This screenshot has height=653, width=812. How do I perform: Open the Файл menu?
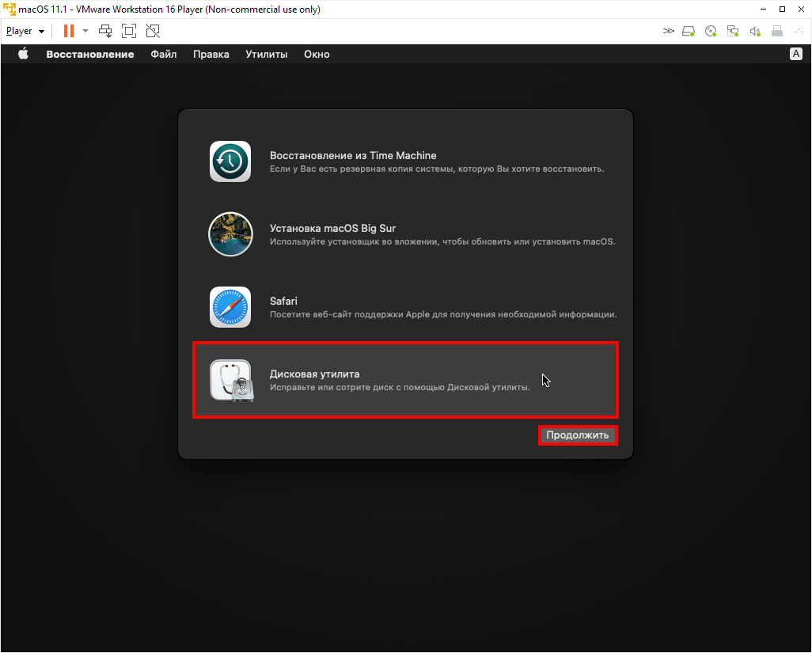163,55
